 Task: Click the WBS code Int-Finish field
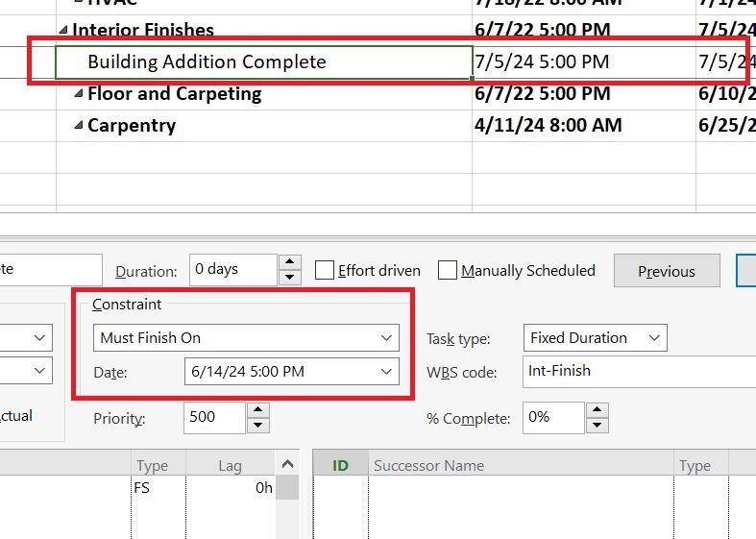[640, 371]
